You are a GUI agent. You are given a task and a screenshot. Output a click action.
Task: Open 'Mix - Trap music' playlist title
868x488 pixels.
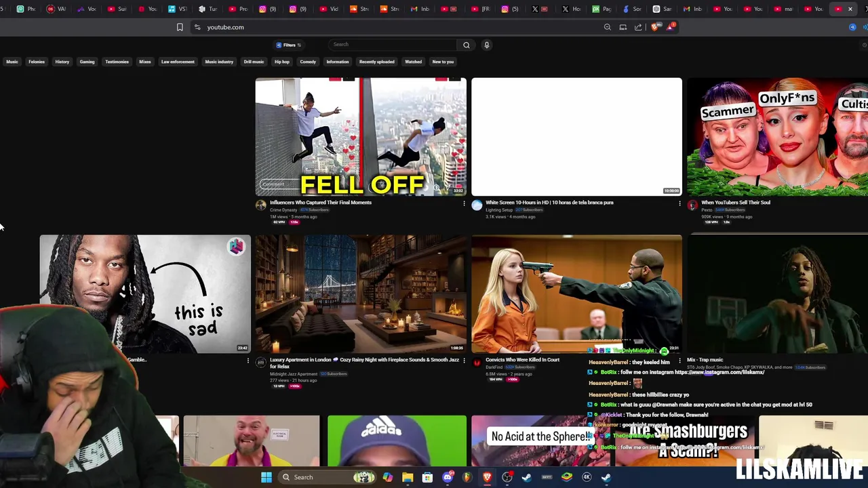click(x=705, y=360)
